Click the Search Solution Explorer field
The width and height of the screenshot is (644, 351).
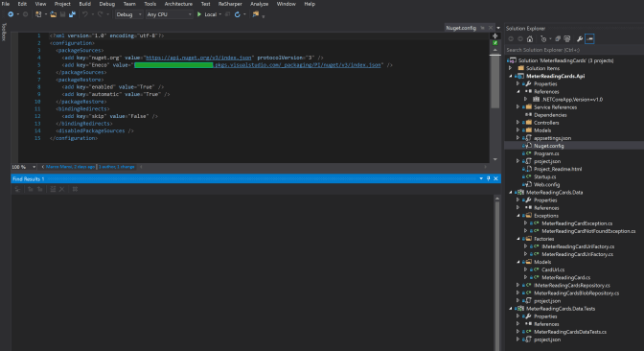pyautogui.click(x=574, y=50)
